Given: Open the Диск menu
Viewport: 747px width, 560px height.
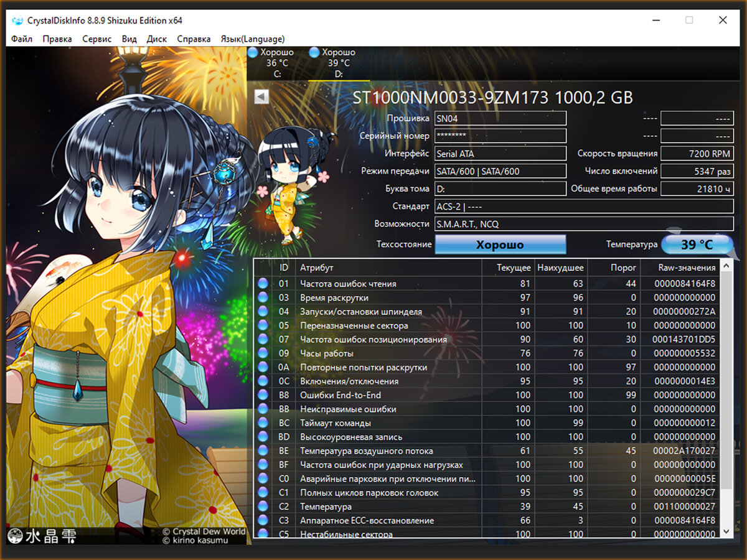Looking at the screenshot, I should click(x=156, y=39).
